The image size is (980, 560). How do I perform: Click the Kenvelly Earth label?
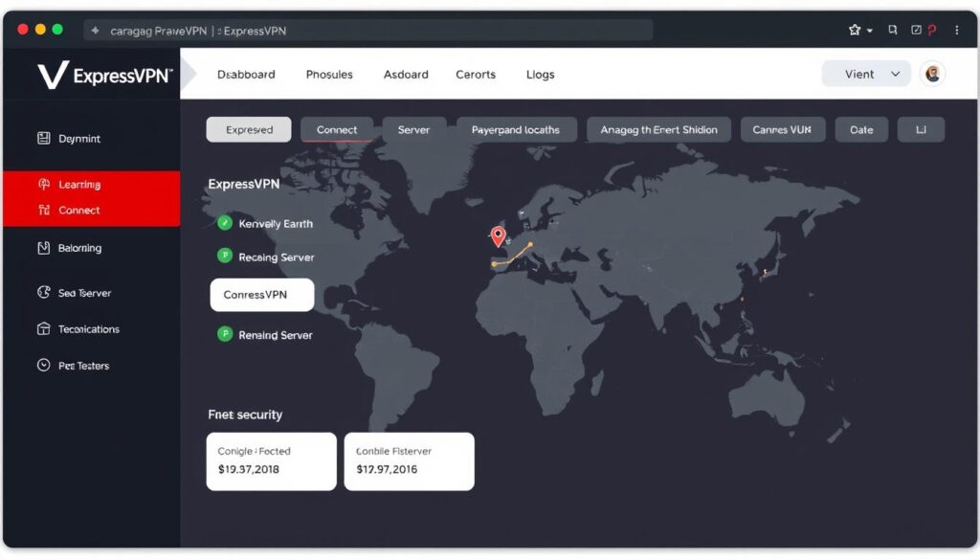point(276,224)
